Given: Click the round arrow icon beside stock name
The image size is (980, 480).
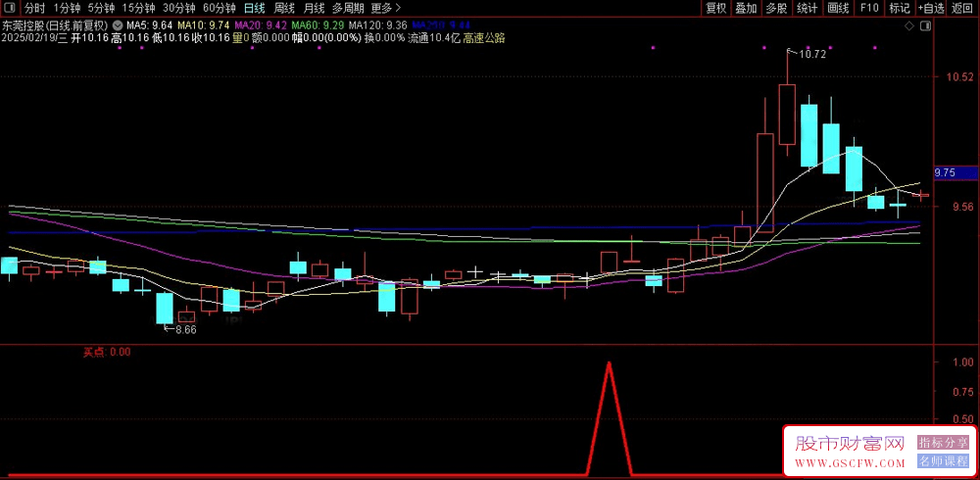Looking at the screenshot, I should tap(119, 24).
